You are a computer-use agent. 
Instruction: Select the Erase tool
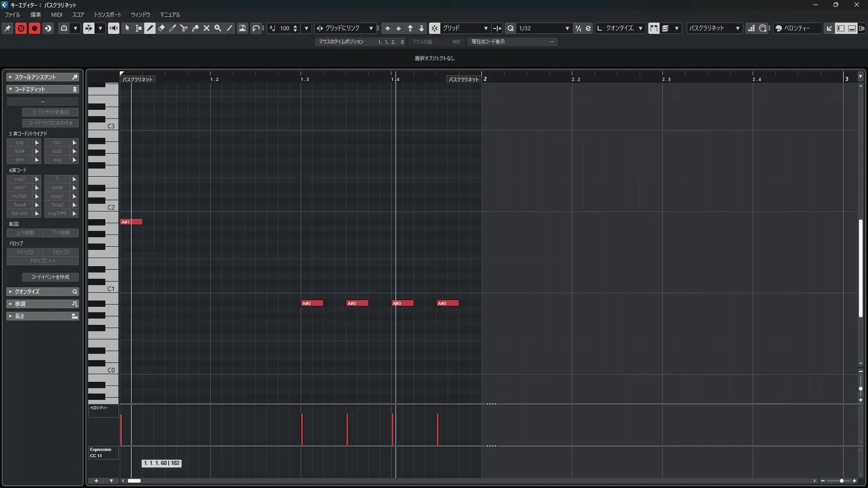point(161,28)
